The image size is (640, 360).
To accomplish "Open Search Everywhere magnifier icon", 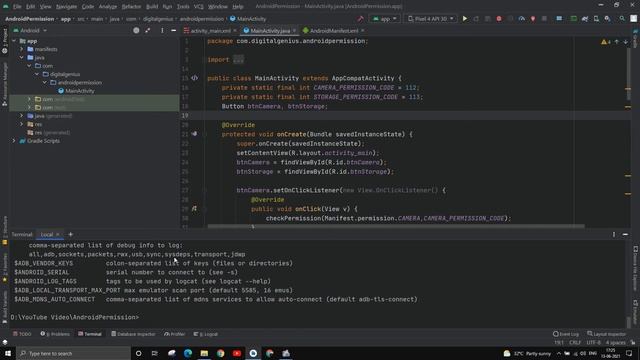I will click(622, 19).
